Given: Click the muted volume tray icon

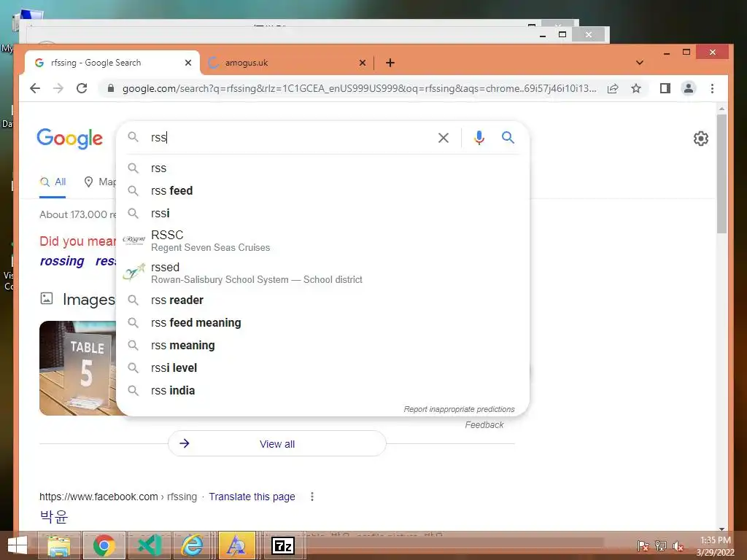Looking at the screenshot, I should point(678,546).
